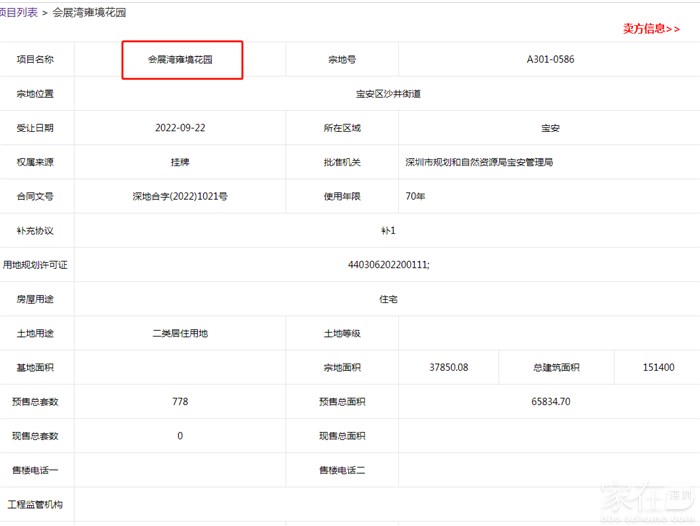Viewport: 700px width, 526px height.
Task: Click the parcel number A301-0586
Action: (x=550, y=60)
